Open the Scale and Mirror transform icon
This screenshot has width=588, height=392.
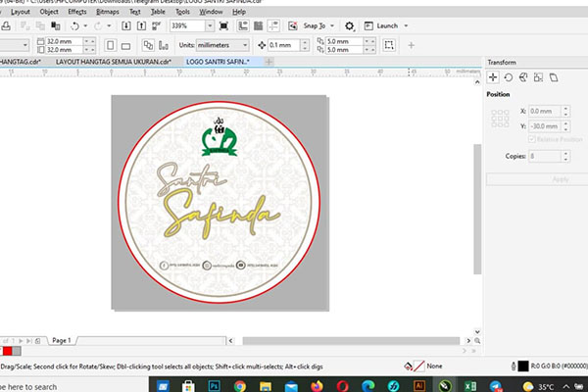523,76
